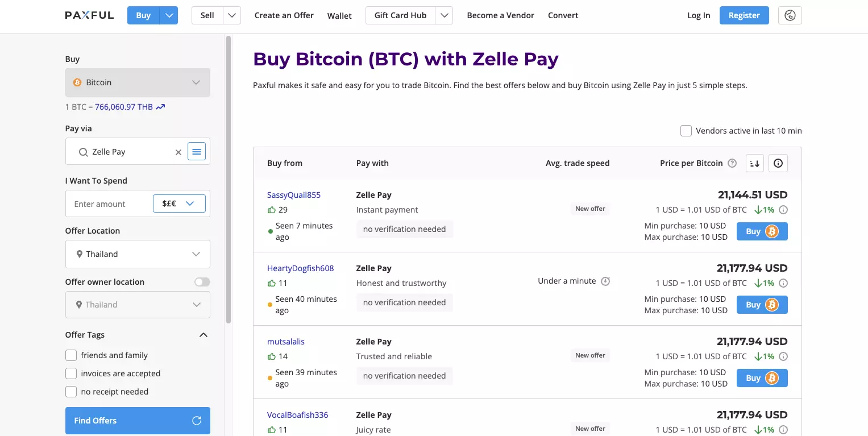Open Become a Vendor

click(x=500, y=15)
